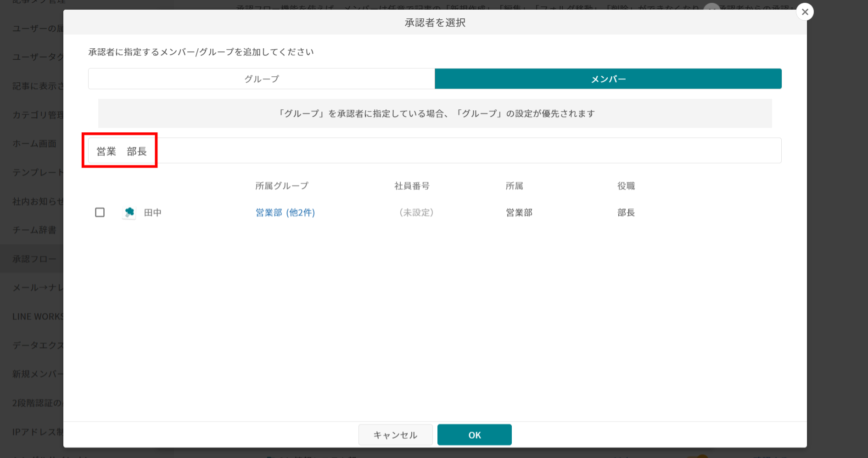
Task: Click the member name 田中
Action: click(x=153, y=213)
